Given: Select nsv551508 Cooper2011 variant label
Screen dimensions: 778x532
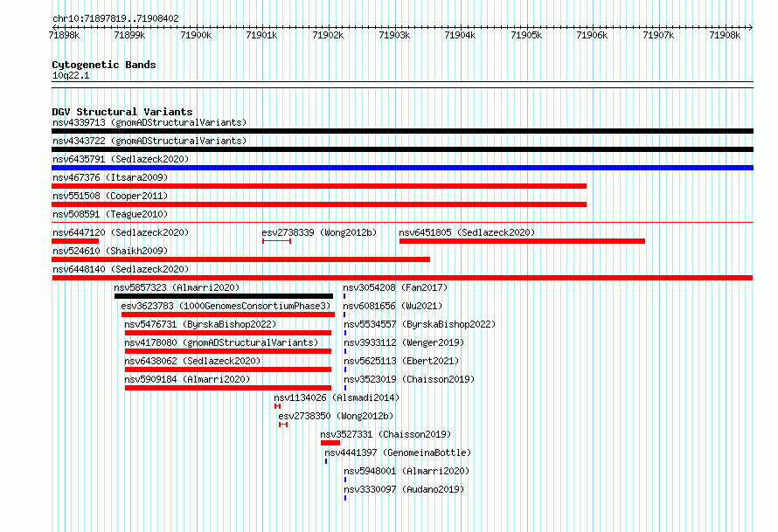Looking at the screenshot, I should point(110,196).
